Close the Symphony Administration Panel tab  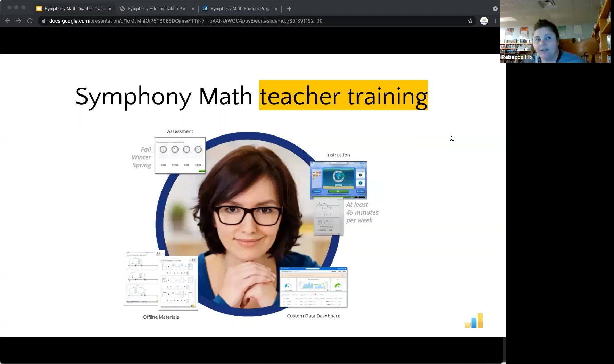point(193,9)
